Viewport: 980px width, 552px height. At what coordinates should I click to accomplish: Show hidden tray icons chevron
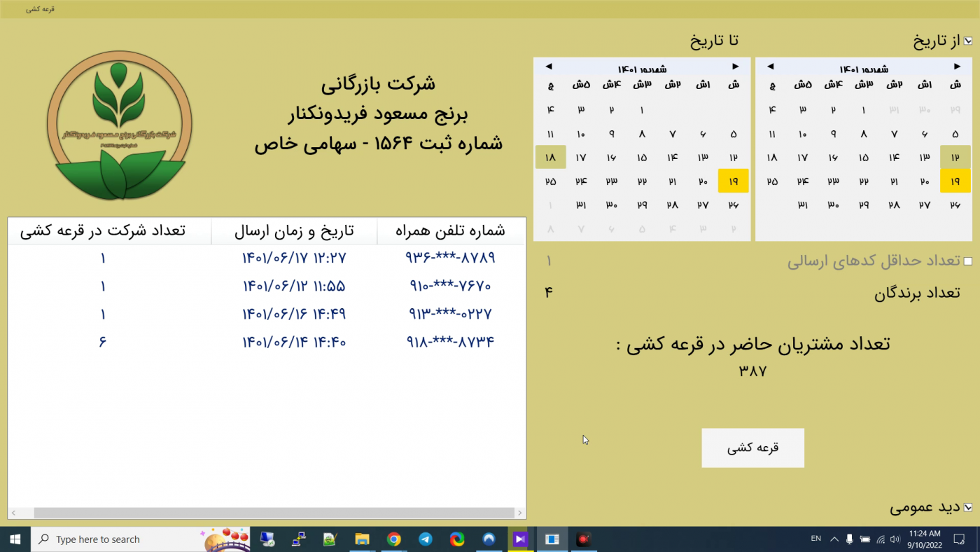tap(834, 539)
